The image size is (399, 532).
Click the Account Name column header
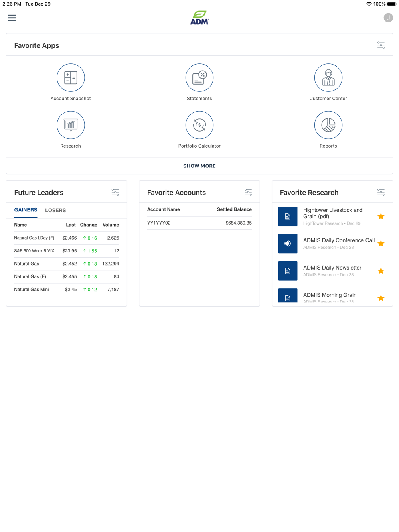tap(163, 209)
